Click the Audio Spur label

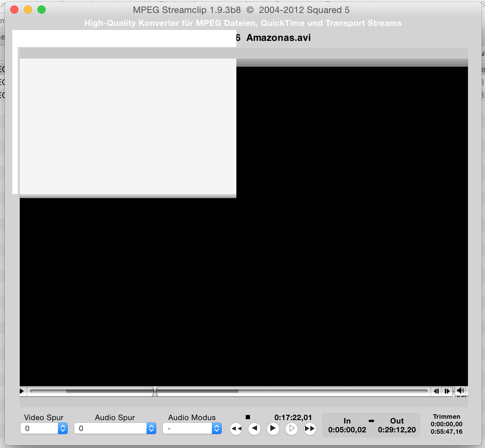click(x=115, y=417)
